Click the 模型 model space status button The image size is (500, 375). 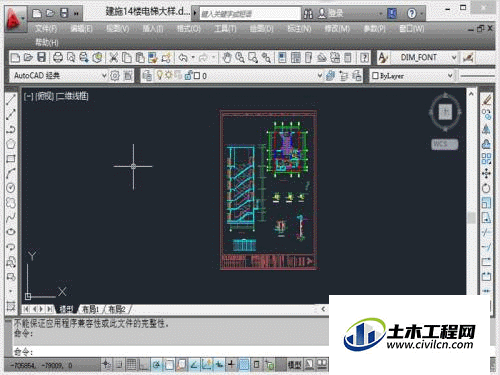(x=294, y=365)
